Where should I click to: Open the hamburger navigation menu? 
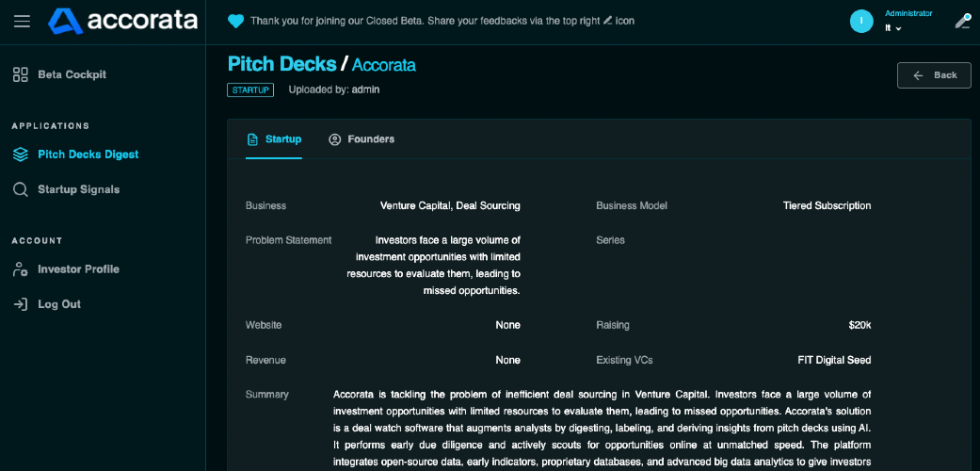tap(22, 22)
